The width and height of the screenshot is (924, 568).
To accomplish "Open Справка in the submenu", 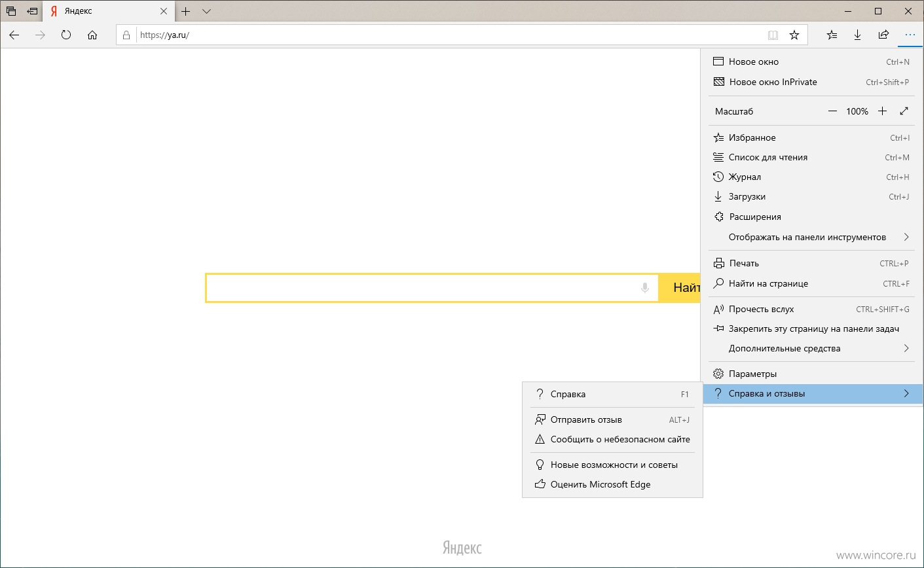I will point(612,394).
